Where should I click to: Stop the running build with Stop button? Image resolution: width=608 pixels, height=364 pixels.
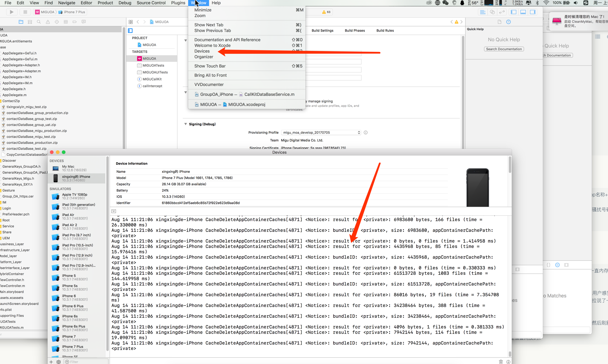click(x=25, y=12)
